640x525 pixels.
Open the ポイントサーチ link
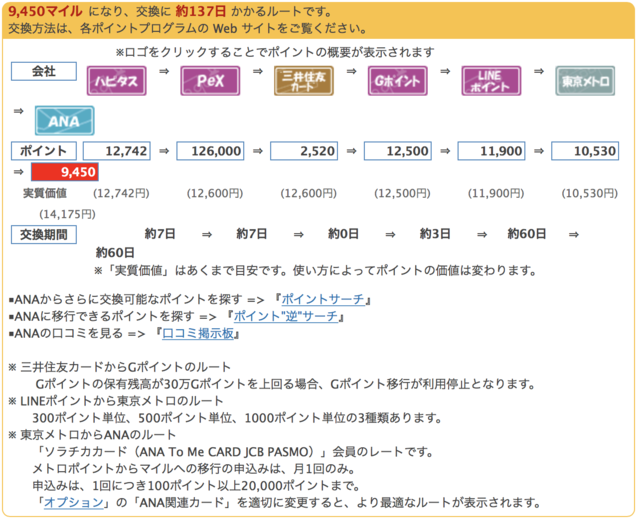click(x=323, y=299)
